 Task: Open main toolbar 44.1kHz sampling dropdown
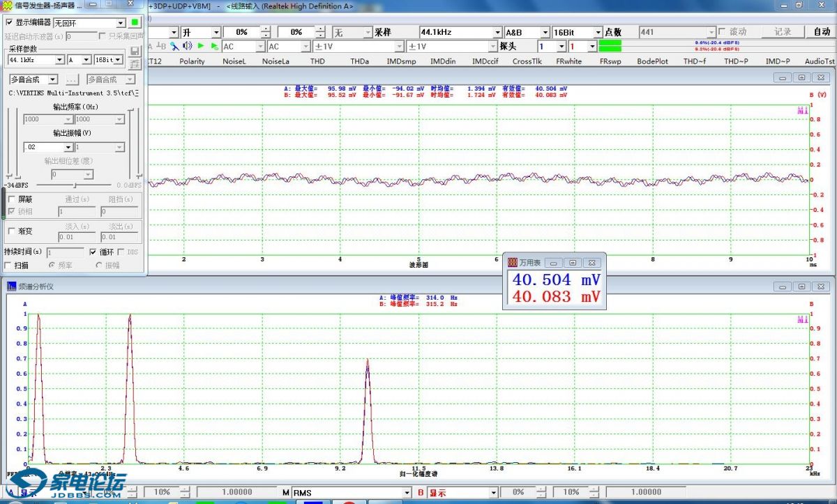click(x=497, y=32)
